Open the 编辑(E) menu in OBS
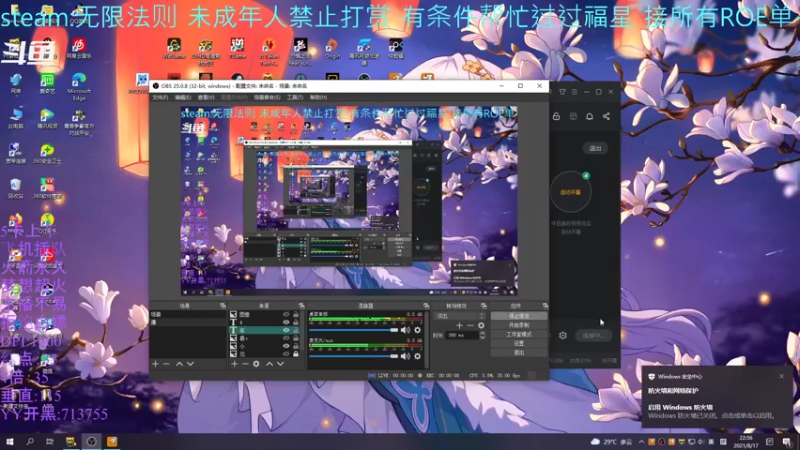The width and height of the screenshot is (800, 450). coord(183,97)
